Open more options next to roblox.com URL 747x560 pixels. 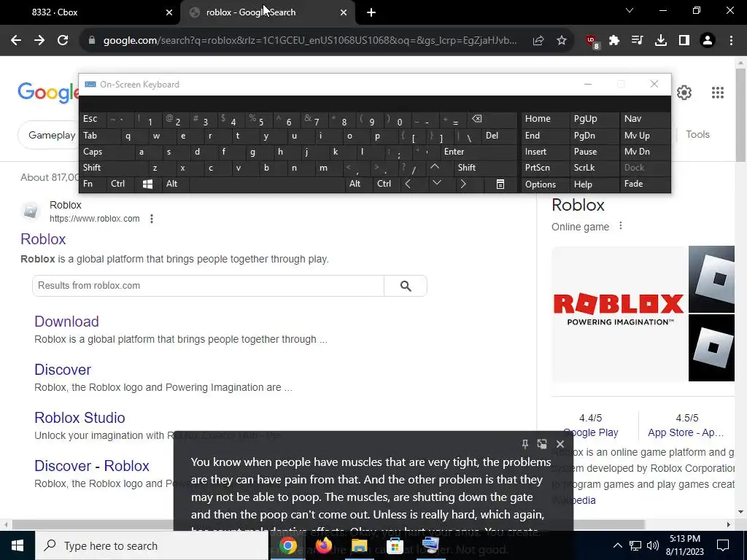[152, 219]
